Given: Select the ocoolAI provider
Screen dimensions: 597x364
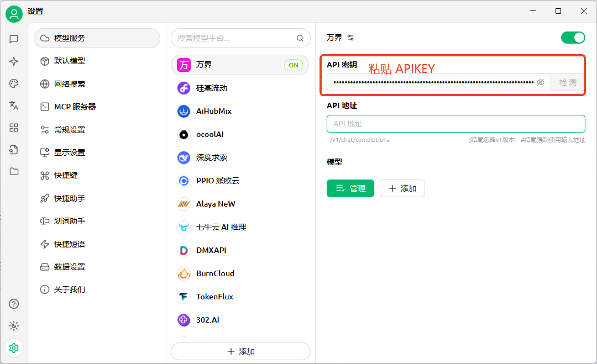Looking at the screenshot, I should pos(240,134).
